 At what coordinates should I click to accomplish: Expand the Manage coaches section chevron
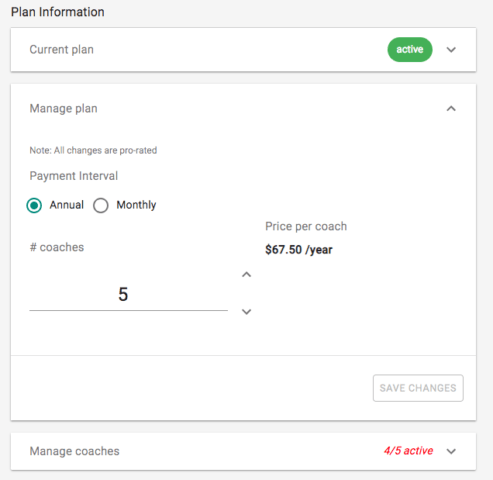pyautogui.click(x=451, y=451)
